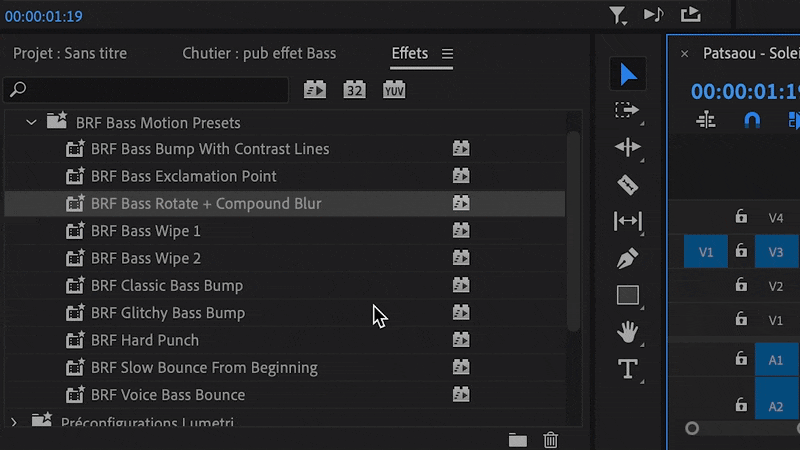This screenshot has width=800, height=450.
Task: Toggle the A1 track lock
Action: pos(741,359)
